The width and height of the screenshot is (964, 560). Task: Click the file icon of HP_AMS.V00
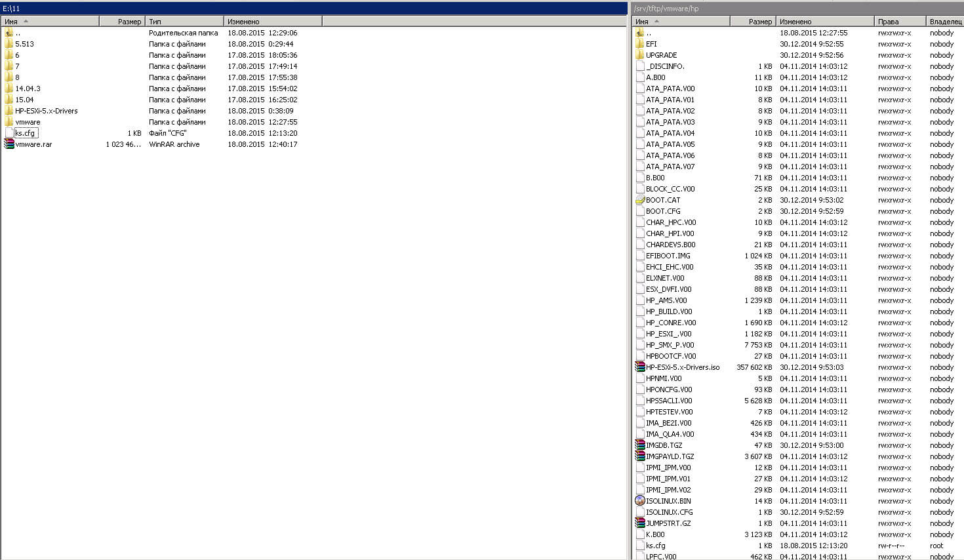point(640,300)
